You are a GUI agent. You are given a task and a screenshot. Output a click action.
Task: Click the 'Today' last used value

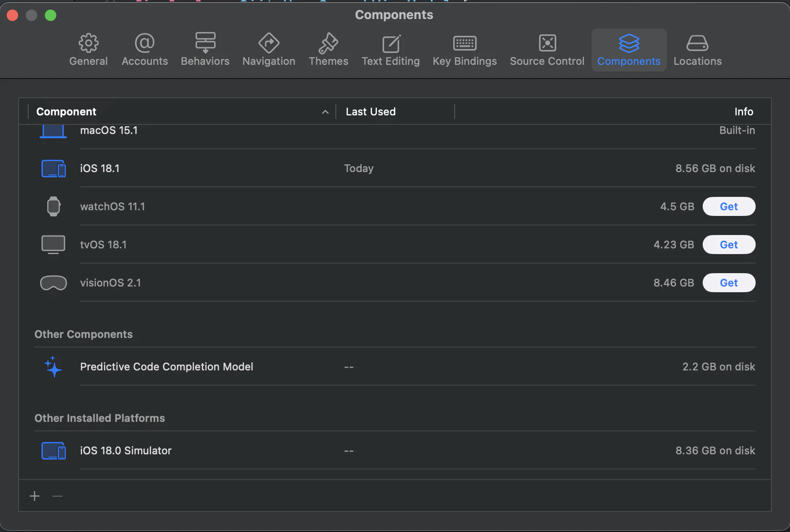tap(359, 168)
